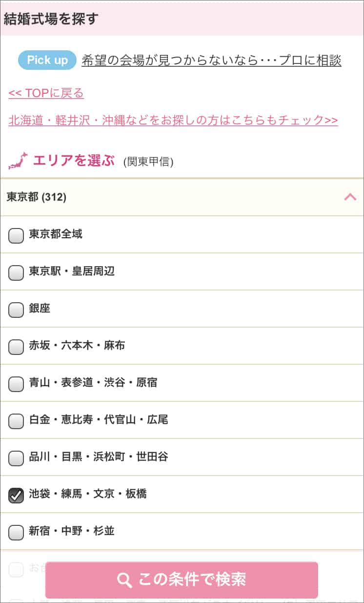Check the 東京駅・皇居周辺 checkbox

pos(16,273)
